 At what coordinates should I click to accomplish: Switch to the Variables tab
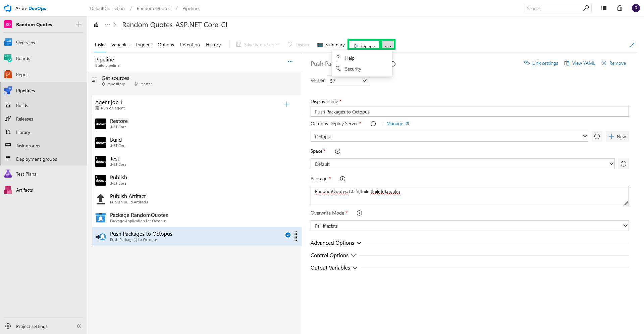point(120,45)
